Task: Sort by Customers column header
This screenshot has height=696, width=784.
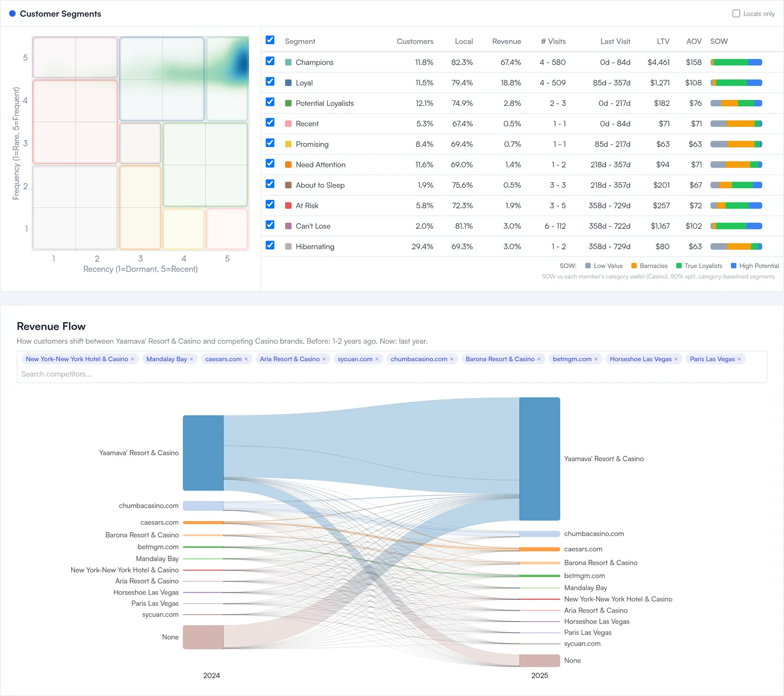Action: pyautogui.click(x=415, y=42)
